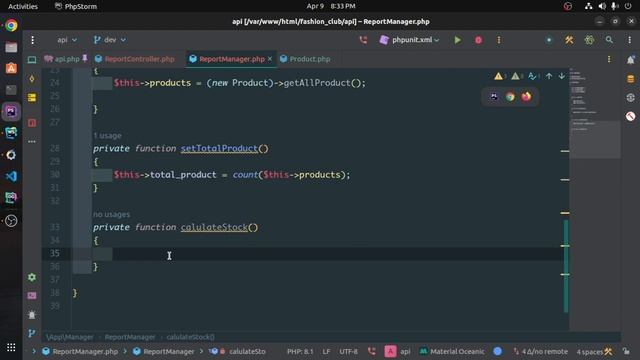This screenshot has width=640, height=360.
Task: Open git status 4Δ/no remote widget
Action: point(540,351)
